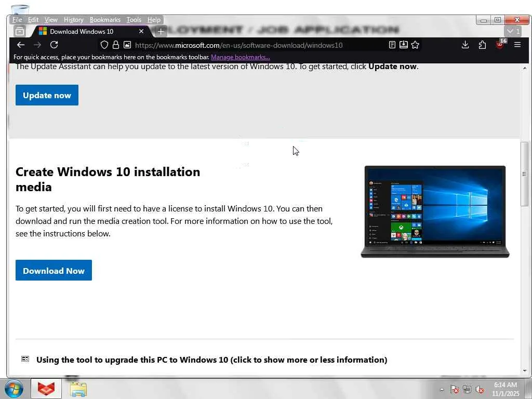Click the address bar URL

[238, 45]
